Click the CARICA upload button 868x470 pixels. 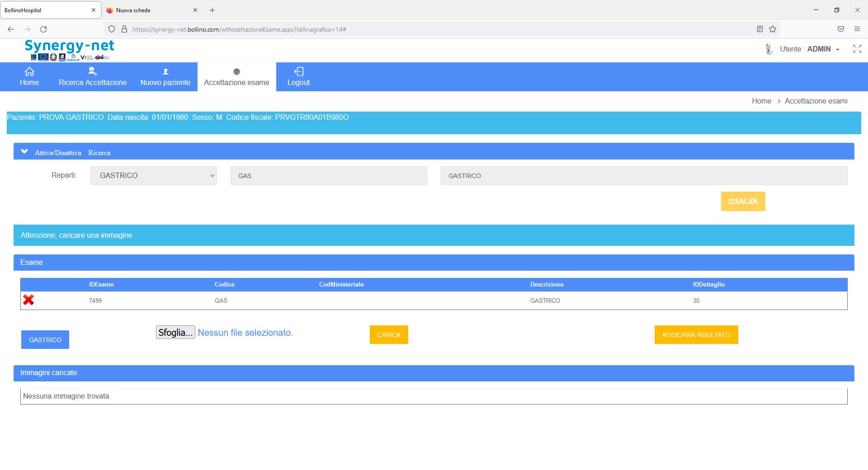click(x=388, y=335)
